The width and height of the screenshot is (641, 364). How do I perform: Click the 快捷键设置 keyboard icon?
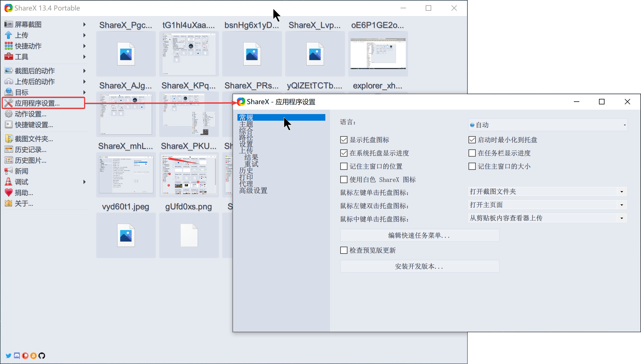[9, 125]
